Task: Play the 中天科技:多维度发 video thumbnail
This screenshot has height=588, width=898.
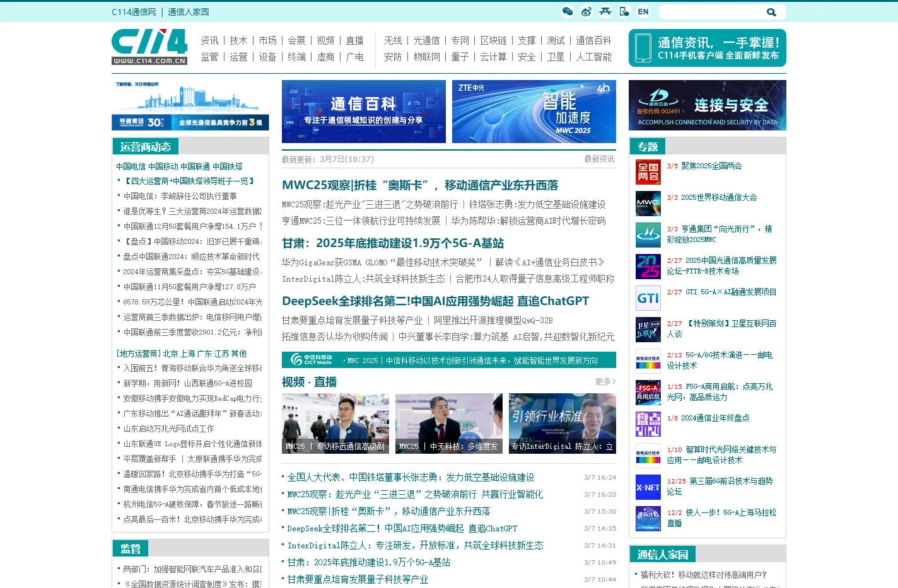Action: click(449, 424)
